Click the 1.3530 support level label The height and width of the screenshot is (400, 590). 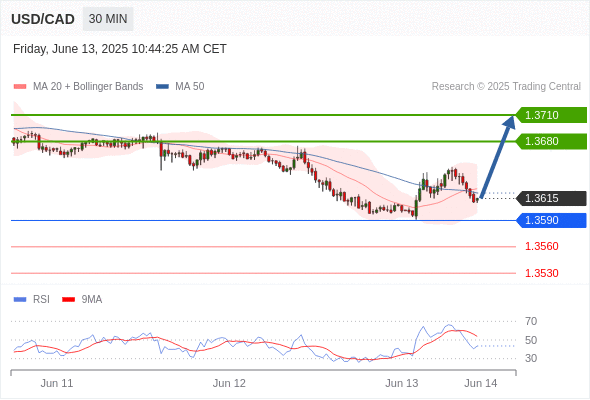point(541,273)
